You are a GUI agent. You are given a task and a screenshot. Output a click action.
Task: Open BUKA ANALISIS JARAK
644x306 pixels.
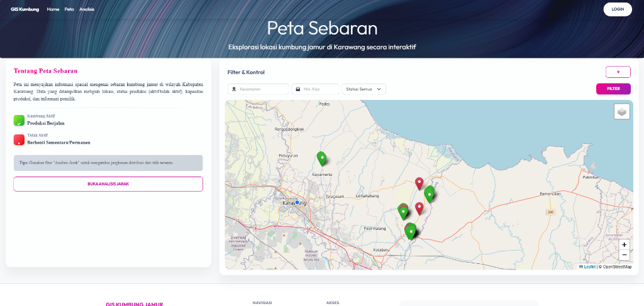pos(108,183)
